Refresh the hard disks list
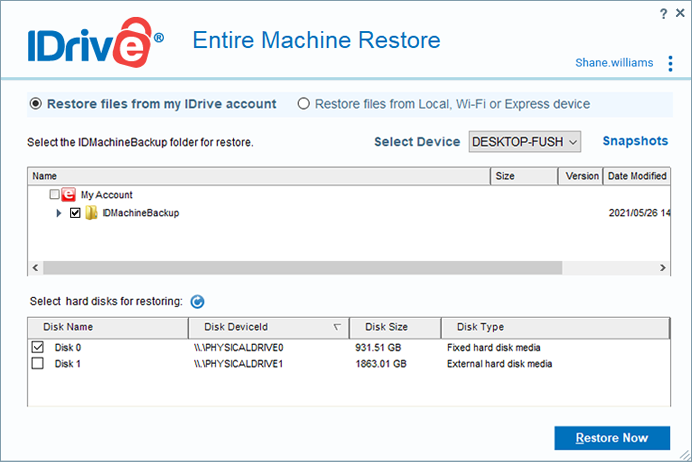 tap(197, 302)
